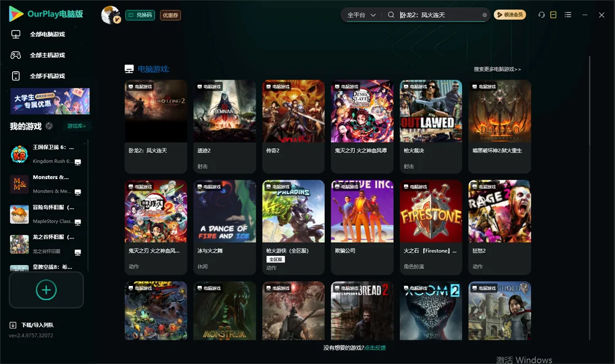This screenshot has width=615, height=364.
Task: Open the 暗黑破坏神2:狱火重生 game card
Action: point(499,126)
